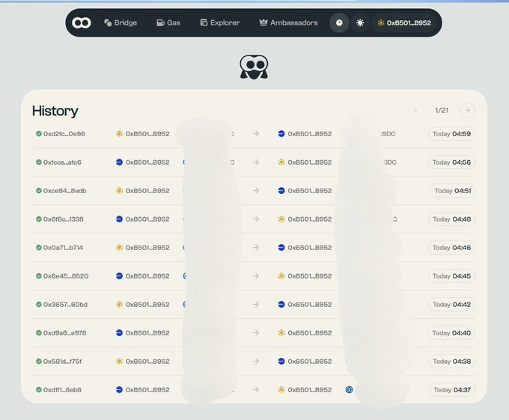
Task: Click the infinity logo in the navigation bar
Action: click(x=81, y=22)
